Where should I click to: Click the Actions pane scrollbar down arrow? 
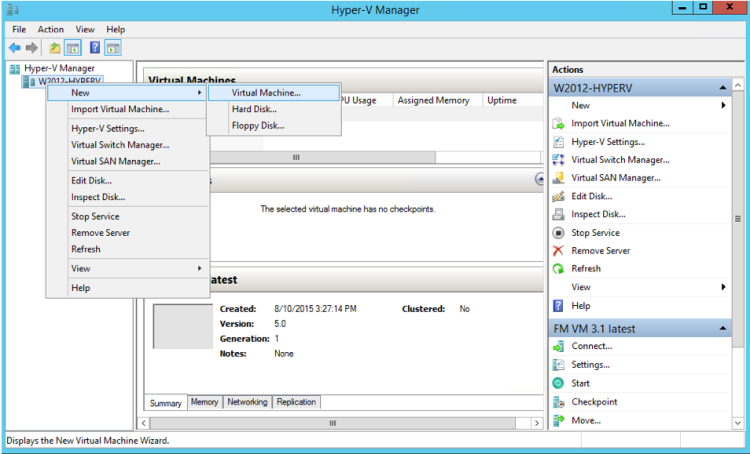[738, 423]
